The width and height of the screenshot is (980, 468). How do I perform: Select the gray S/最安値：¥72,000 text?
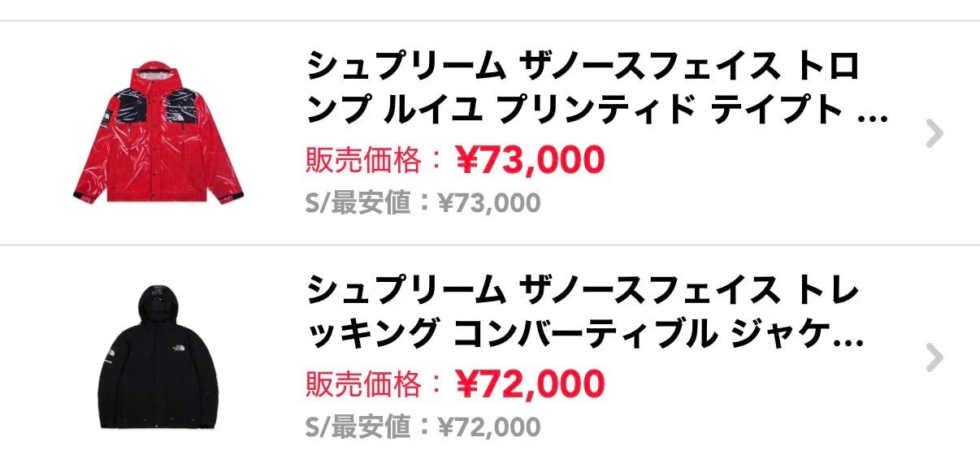[423, 427]
